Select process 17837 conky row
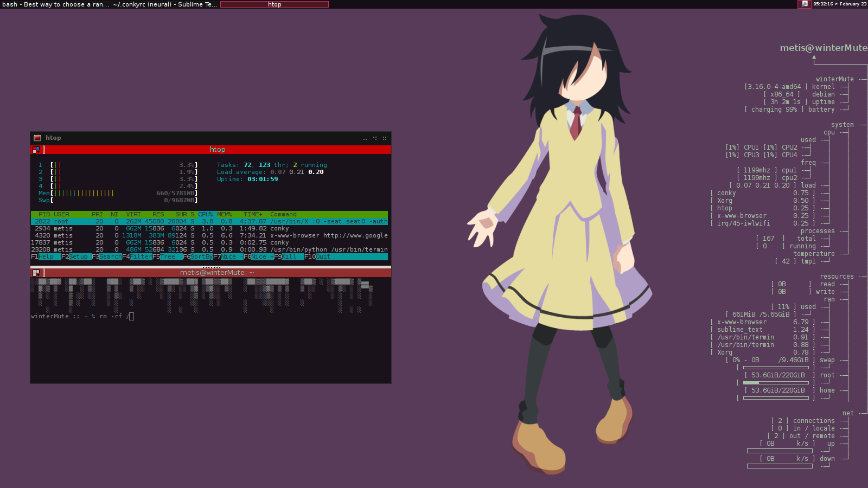The width and height of the screenshot is (868, 488). coord(209,242)
